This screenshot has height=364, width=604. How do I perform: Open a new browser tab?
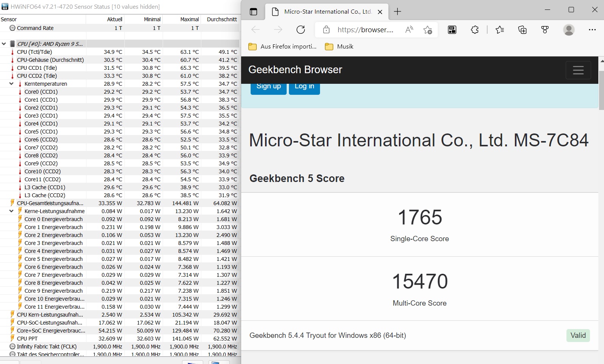[397, 12]
